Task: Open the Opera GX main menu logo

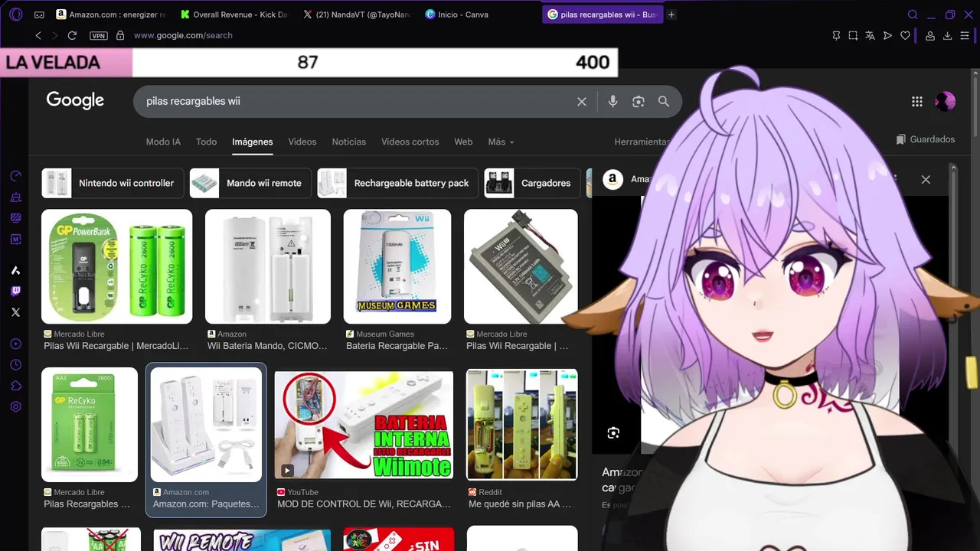Action: [x=15, y=15]
